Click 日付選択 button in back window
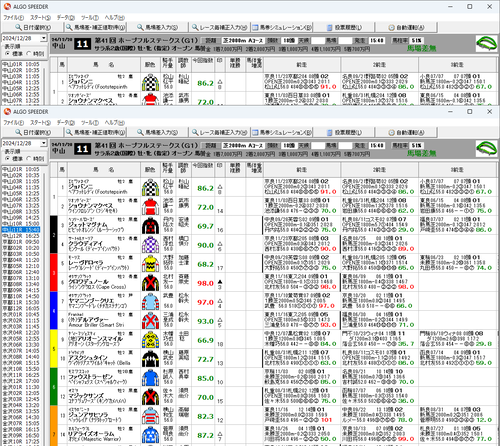The height and width of the screenshot is (446, 500). [x=33, y=27]
